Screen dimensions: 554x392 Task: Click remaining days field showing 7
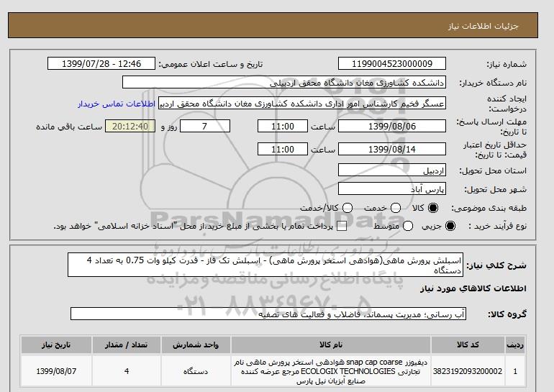pyautogui.click(x=205, y=126)
